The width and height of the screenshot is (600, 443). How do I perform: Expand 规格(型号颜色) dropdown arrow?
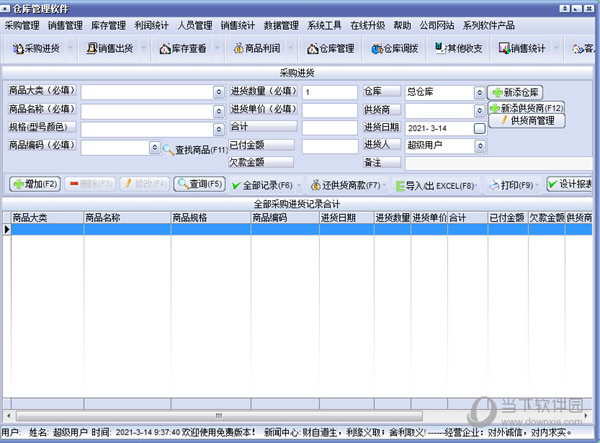[x=218, y=129]
